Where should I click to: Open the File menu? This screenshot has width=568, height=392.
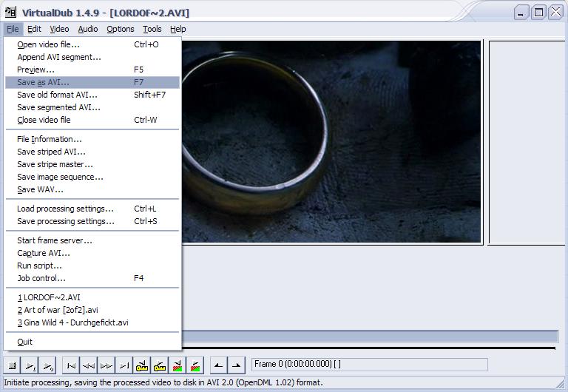pyautogui.click(x=13, y=29)
